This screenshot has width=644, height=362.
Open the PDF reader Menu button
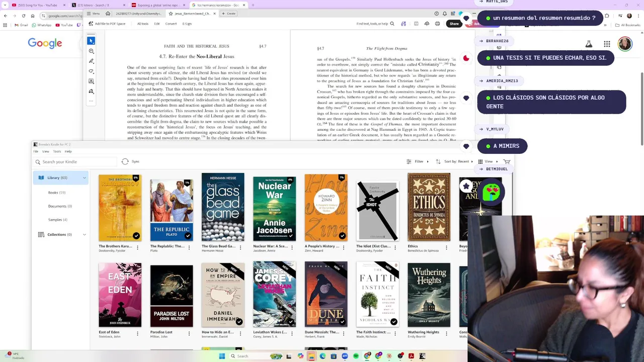[x=93, y=14]
